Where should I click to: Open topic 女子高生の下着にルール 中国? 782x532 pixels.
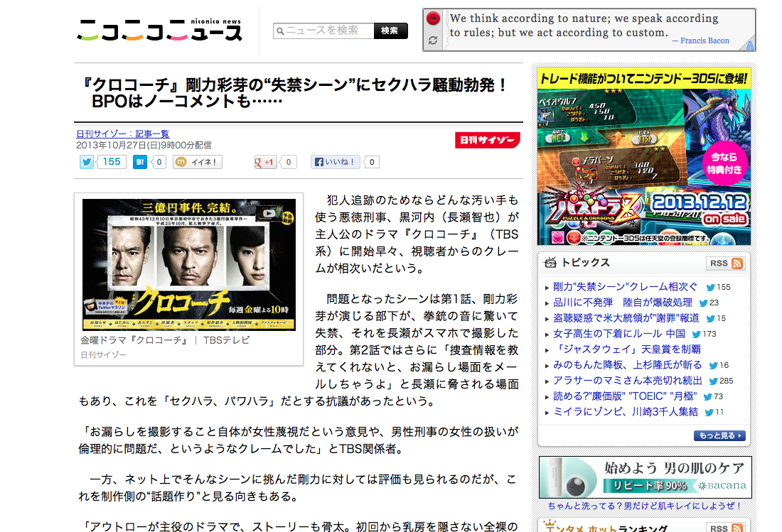coord(619,334)
